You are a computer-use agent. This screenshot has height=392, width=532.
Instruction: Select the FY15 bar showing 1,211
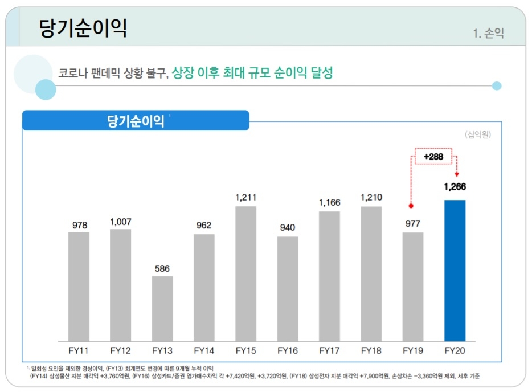click(x=246, y=273)
